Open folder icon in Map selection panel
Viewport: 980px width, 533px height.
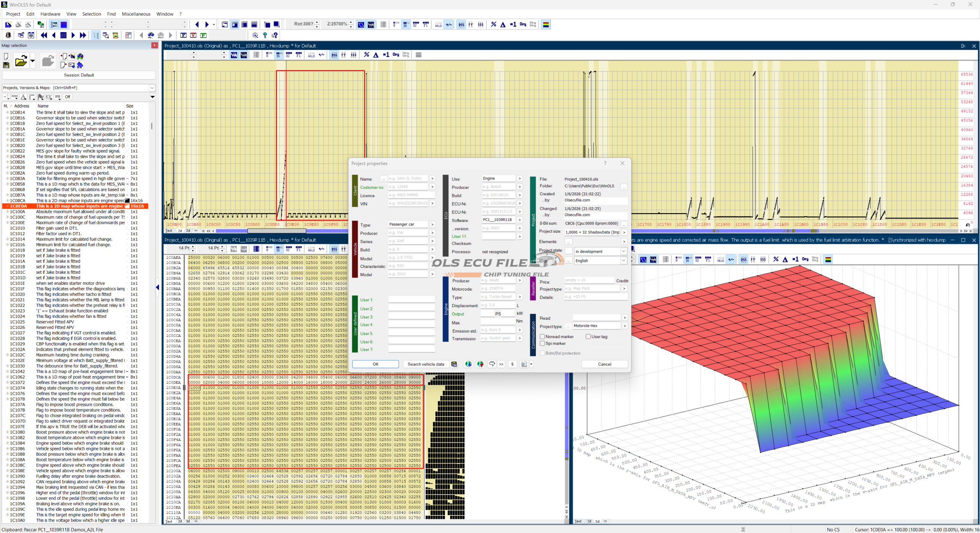(21, 61)
